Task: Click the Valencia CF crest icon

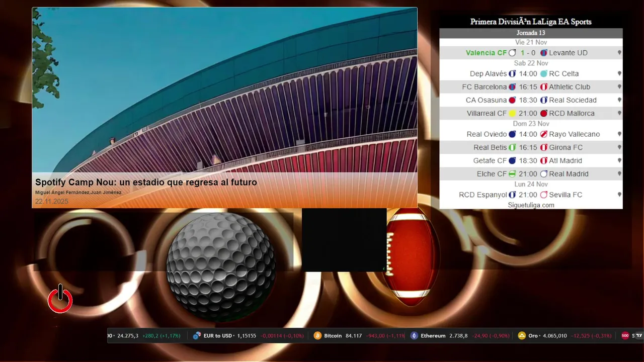Action: tap(512, 53)
